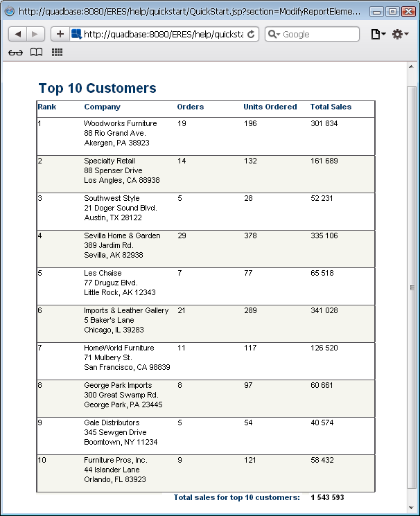Open Top Sites grid icon

[x=57, y=52]
